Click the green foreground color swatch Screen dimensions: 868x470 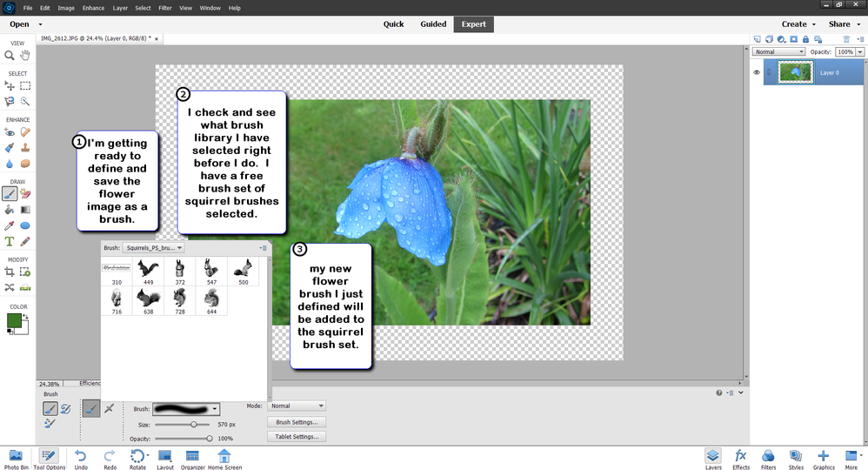(14, 320)
